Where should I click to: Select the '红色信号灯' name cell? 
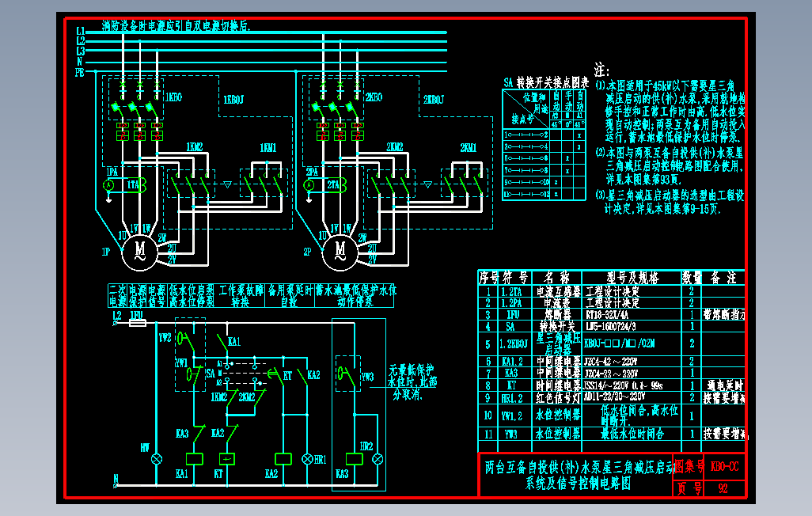(x=558, y=397)
